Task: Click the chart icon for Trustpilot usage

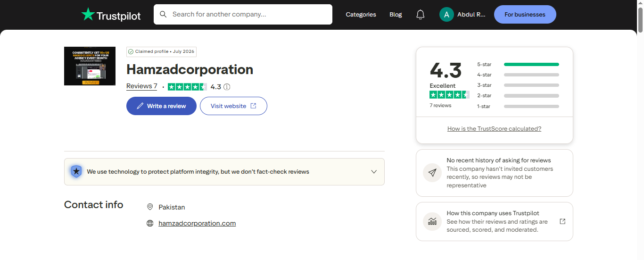Action: coord(432,221)
